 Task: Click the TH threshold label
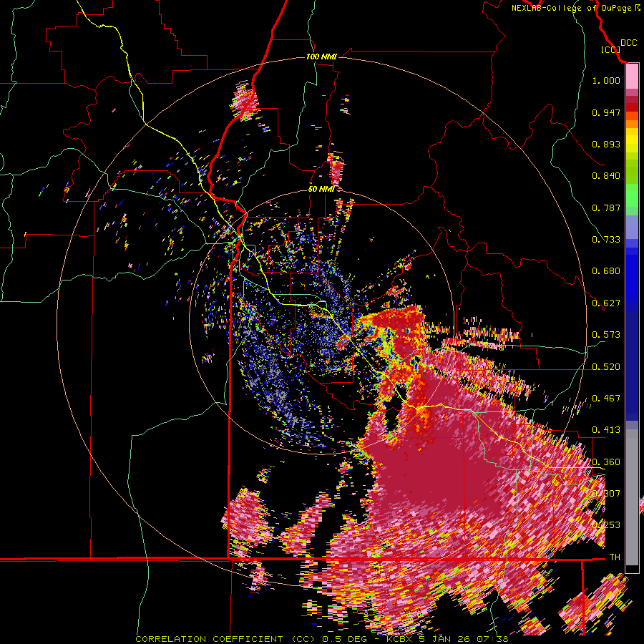tap(615, 557)
